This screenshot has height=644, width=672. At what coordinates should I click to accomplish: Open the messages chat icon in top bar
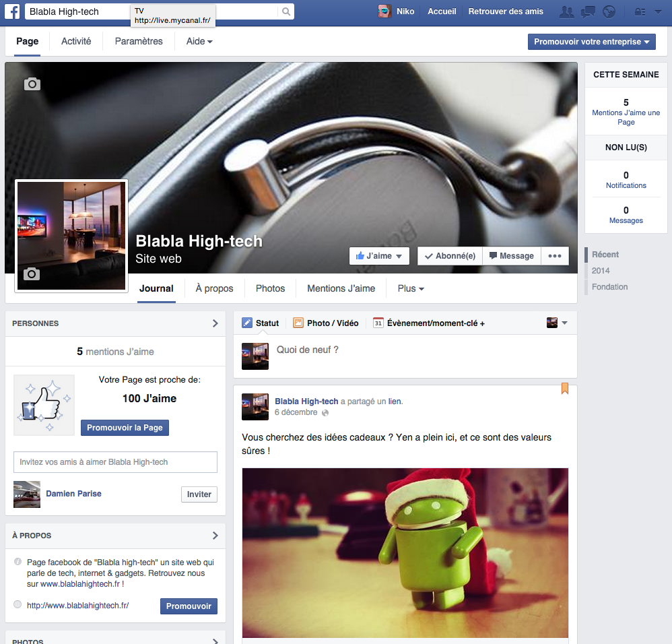[588, 11]
